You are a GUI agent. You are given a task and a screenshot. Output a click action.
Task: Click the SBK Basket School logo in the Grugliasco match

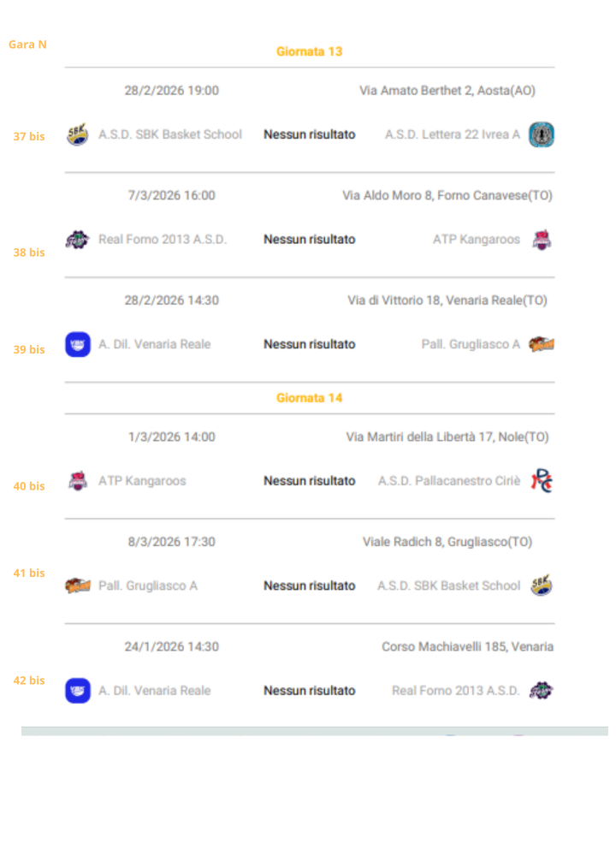point(541,586)
